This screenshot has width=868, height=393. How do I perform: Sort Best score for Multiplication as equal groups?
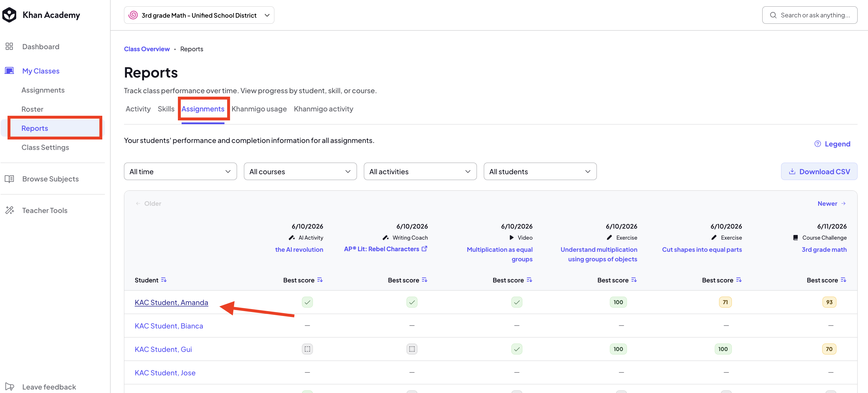[529, 280]
